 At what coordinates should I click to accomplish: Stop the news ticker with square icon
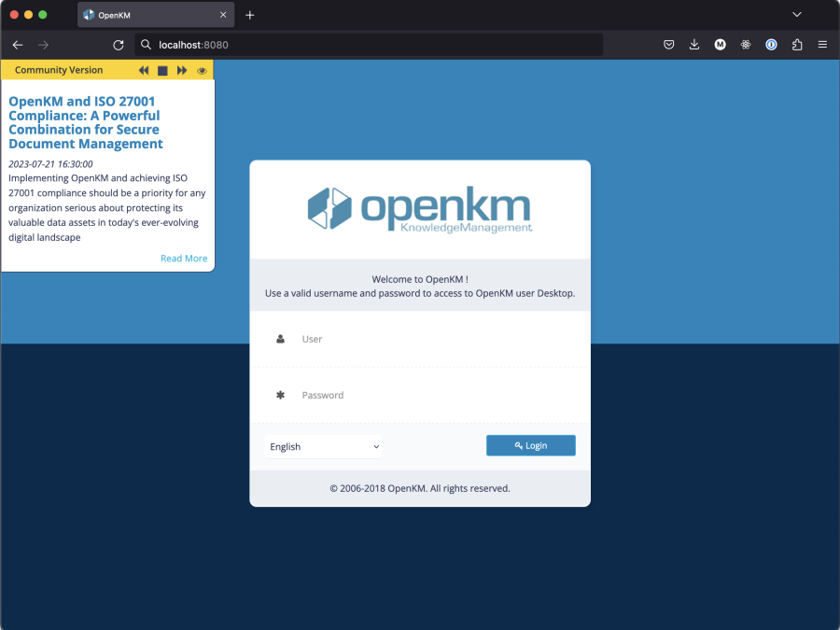coord(162,71)
